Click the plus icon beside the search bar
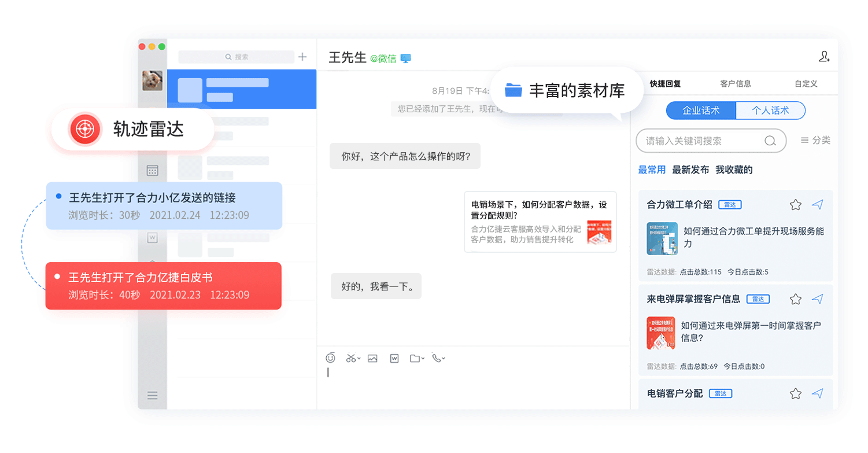Viewport: 868px width, 453px height. click(x=302, y=57)
